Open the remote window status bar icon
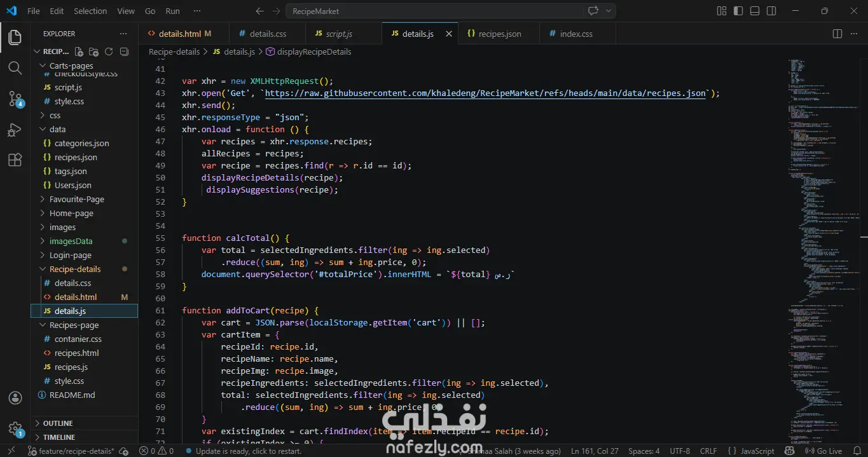Viewport: 868px width, 457px height. [x=11, y=451]
